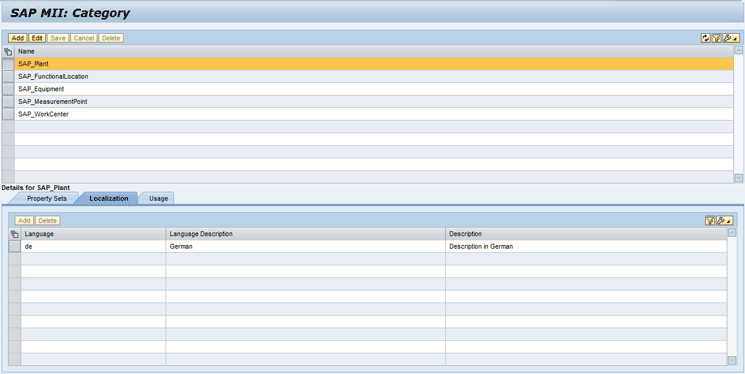Click the Edit category button
The width and height of the screenshot is (745, 374).
[x=37, y=38]
